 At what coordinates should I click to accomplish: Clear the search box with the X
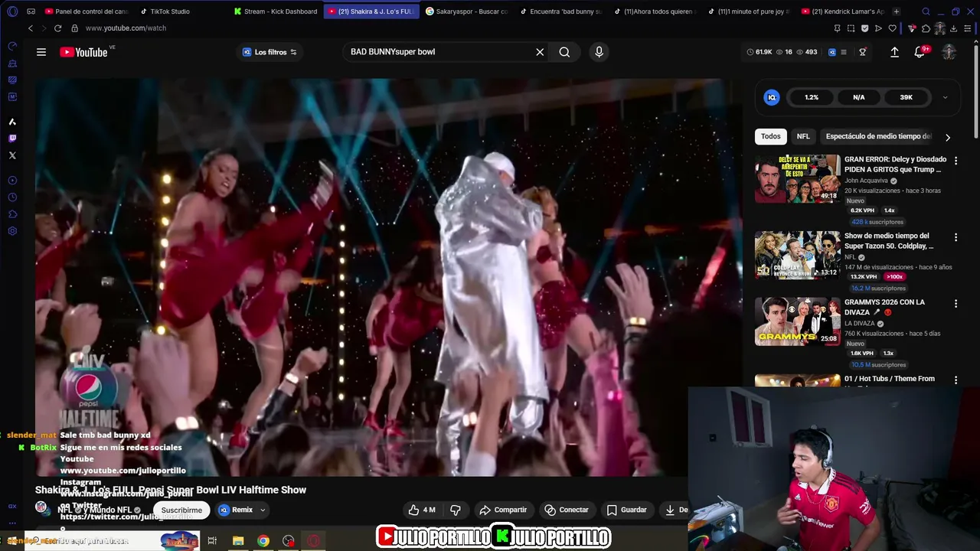(540, 52)
